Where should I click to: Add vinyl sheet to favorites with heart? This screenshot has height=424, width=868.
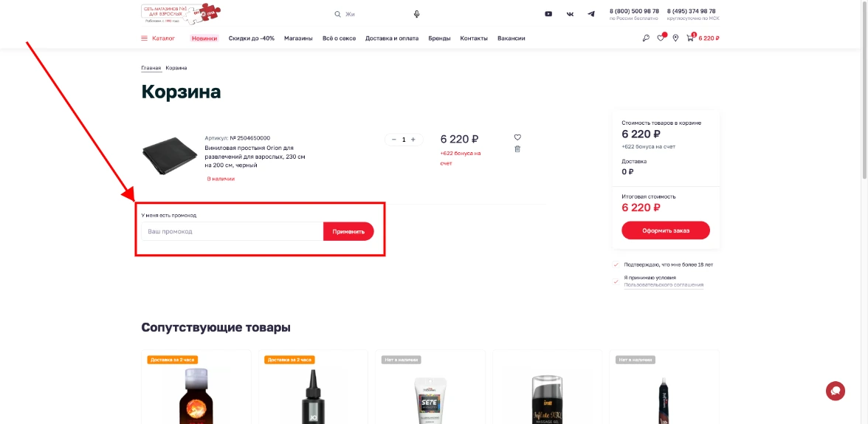(x=517, y=137)
